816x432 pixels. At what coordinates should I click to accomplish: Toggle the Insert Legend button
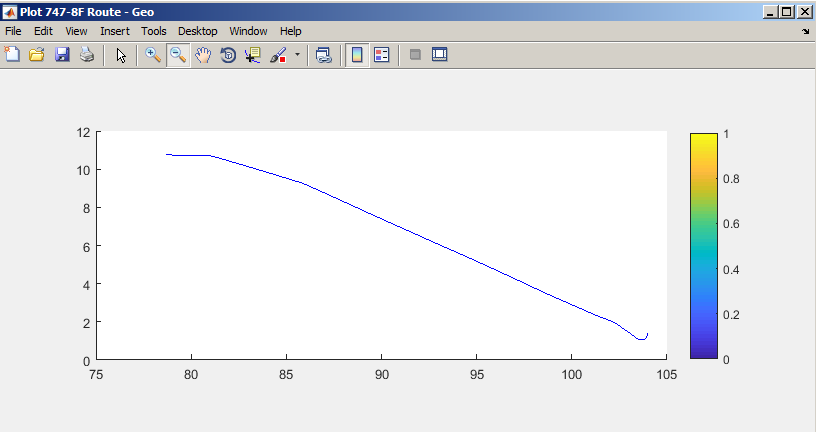[x=382, y=55]
